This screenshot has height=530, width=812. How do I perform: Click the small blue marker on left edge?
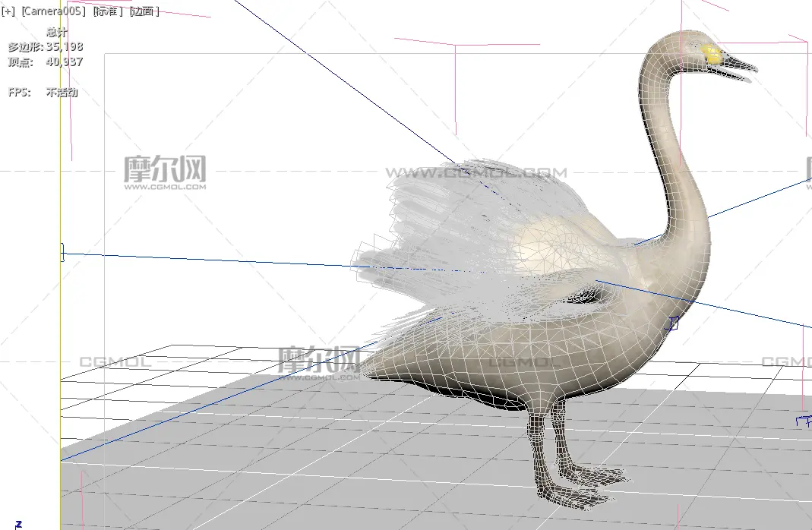click(62, 254)
